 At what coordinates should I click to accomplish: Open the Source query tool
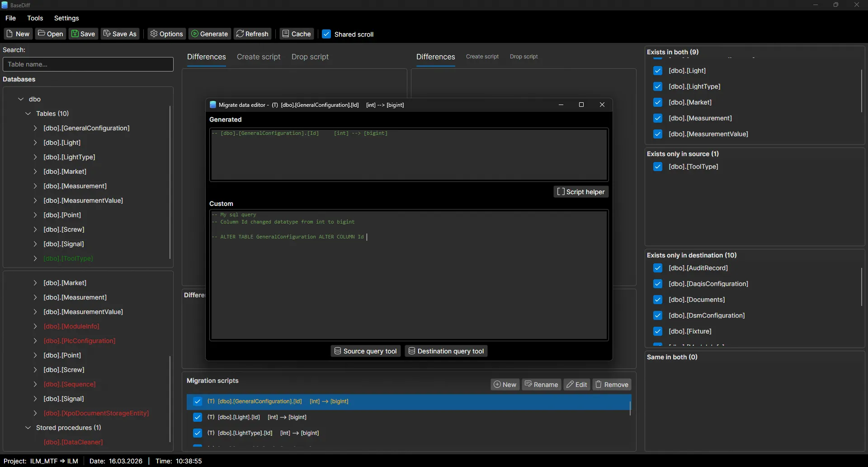point(365,351)
